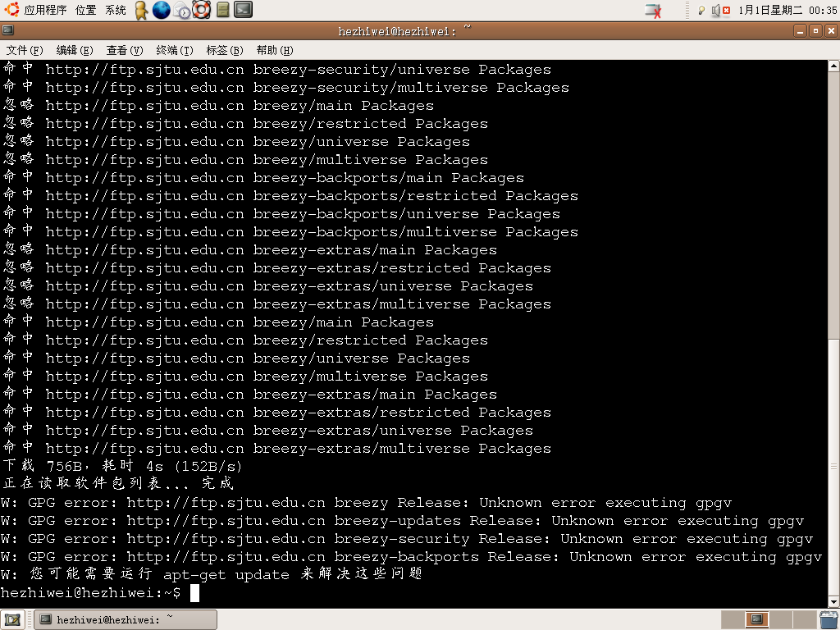Click the terminal prompt hezhiwei@hezhiwei:~$
Screen dimensions: 840x630
pyautogui.click(x=90, y=592)
